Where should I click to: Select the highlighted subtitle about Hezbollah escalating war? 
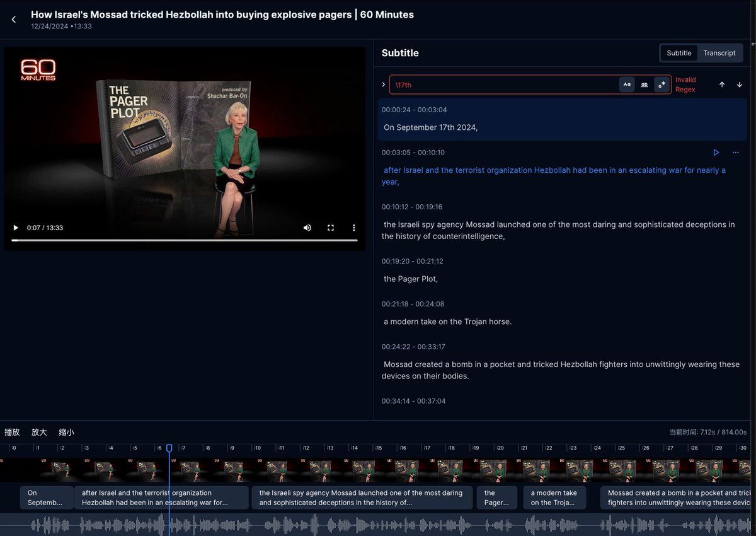pyautogui.click(x=554, y=176)
